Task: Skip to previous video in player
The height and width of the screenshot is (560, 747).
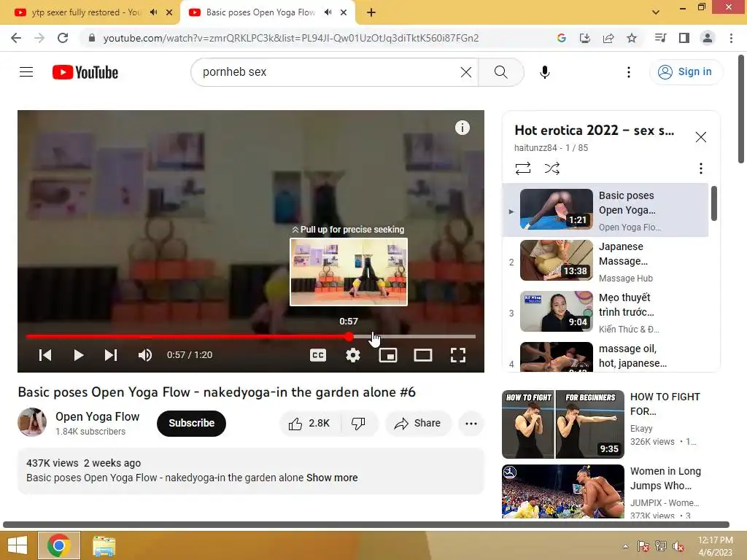Action: 44,355
